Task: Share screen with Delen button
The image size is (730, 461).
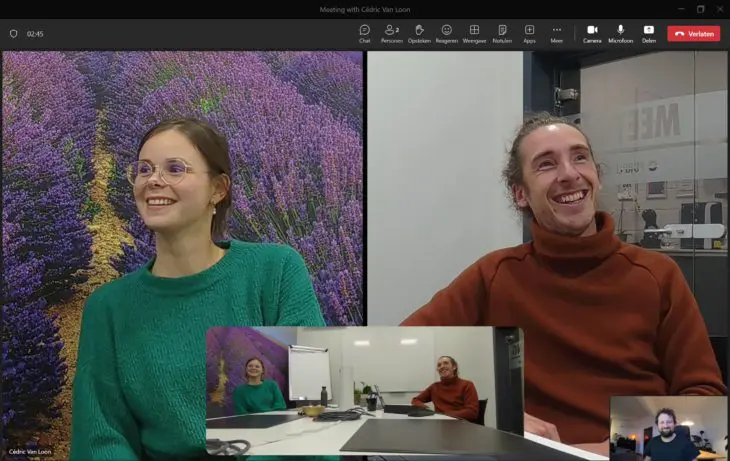Action: coord(648,33)
